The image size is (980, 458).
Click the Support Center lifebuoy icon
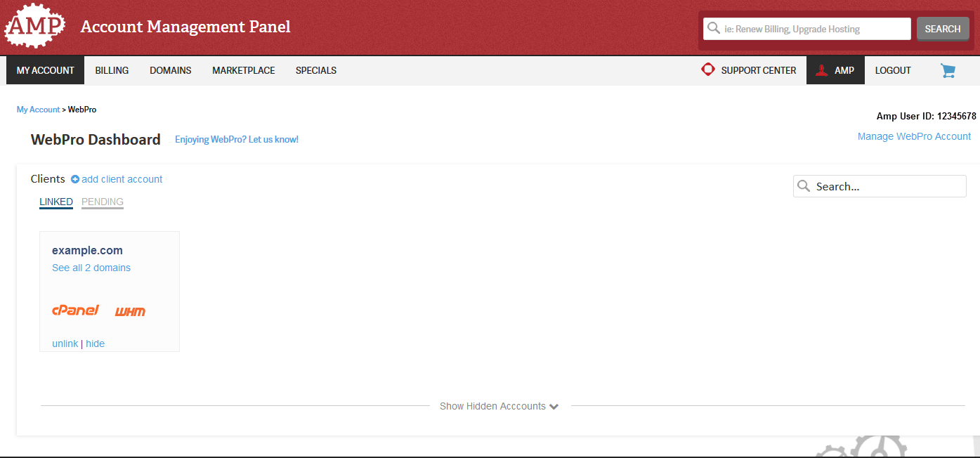pos(708,70)
